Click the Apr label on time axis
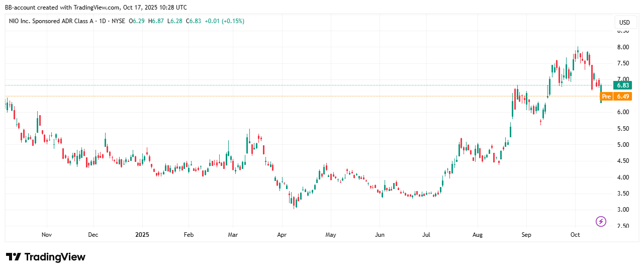 (282, 234)
